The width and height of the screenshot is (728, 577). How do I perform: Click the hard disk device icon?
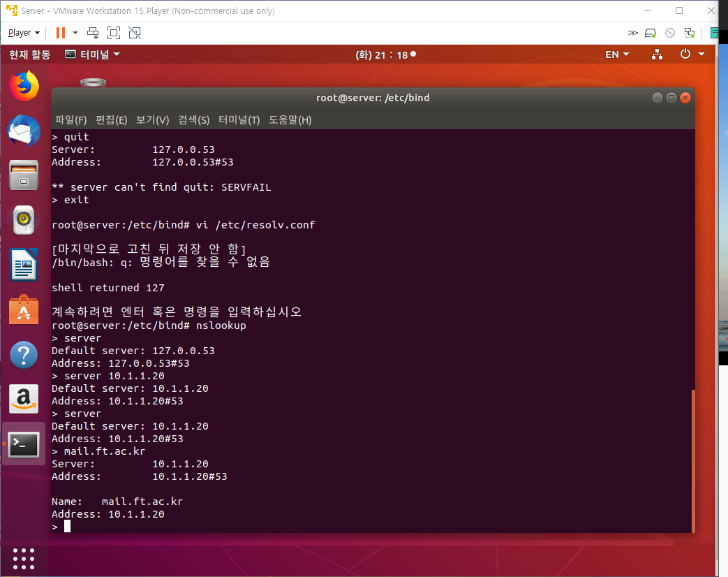point(651,33)
